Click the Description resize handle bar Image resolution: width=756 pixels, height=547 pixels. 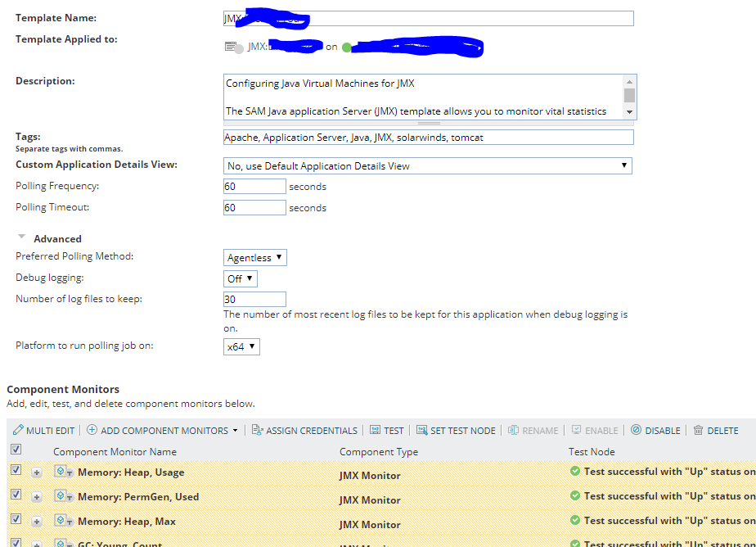click(429, 123)
